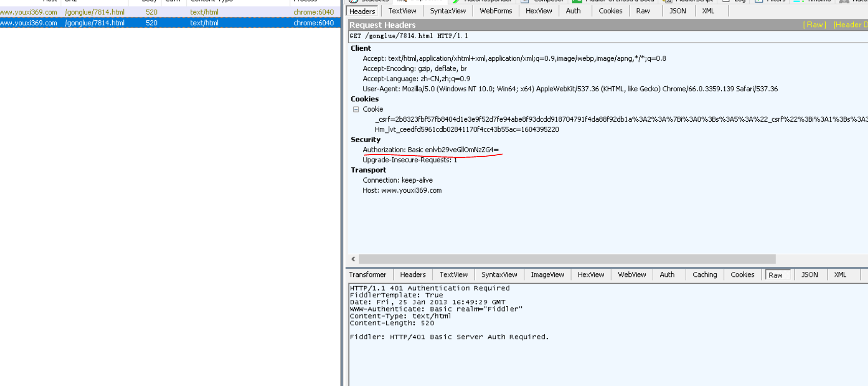Select the Cookies group label
Image resolution: width=868 pixels, height=386 pixels.
coord(364,99)
